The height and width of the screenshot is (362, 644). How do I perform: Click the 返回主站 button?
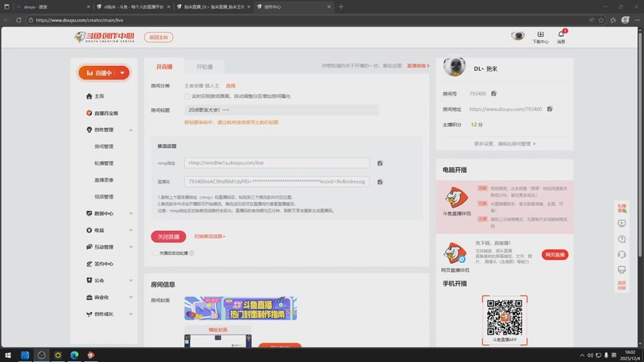click(159, 37)
